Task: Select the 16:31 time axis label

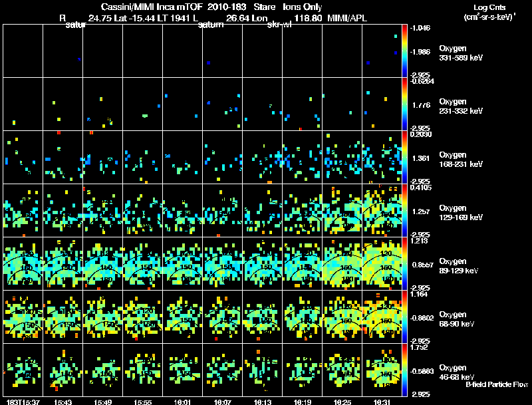Action: coord(382,402)
